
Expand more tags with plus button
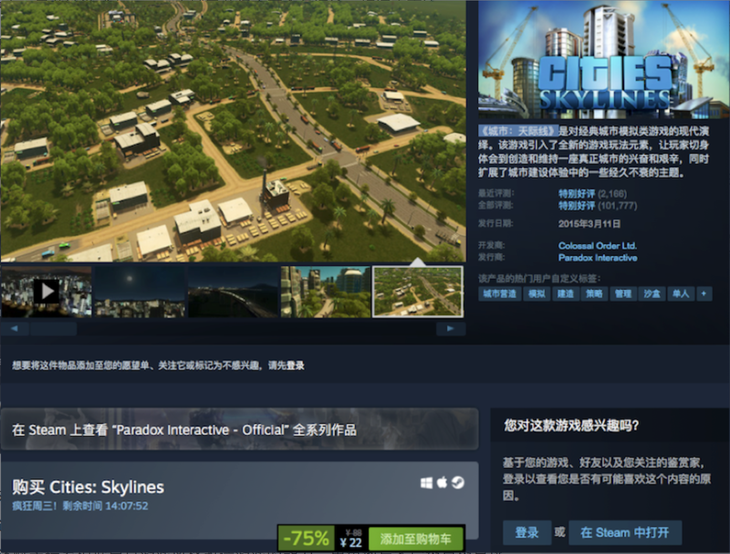point(704,294)
